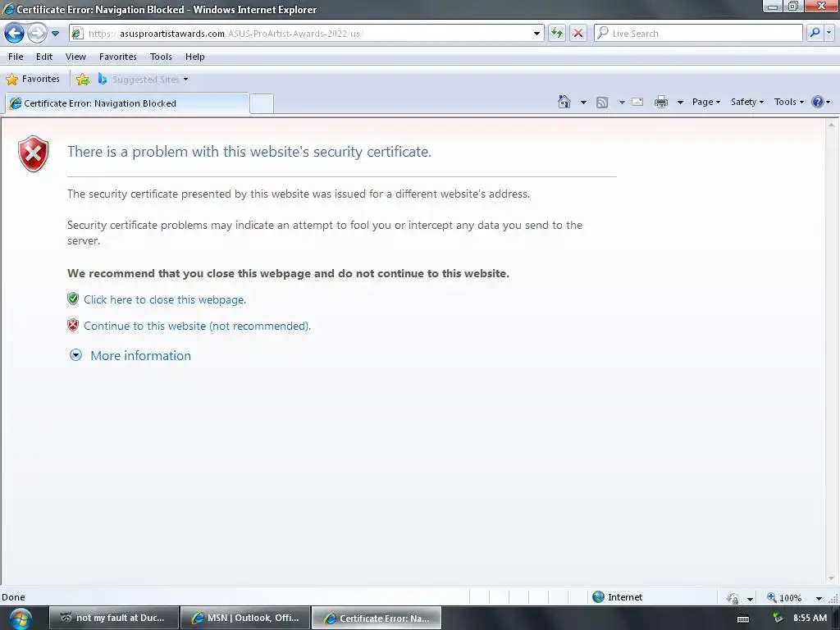Click the Favorites star button
The width and height of the screenshot is (840, 630).
point(33,79)
